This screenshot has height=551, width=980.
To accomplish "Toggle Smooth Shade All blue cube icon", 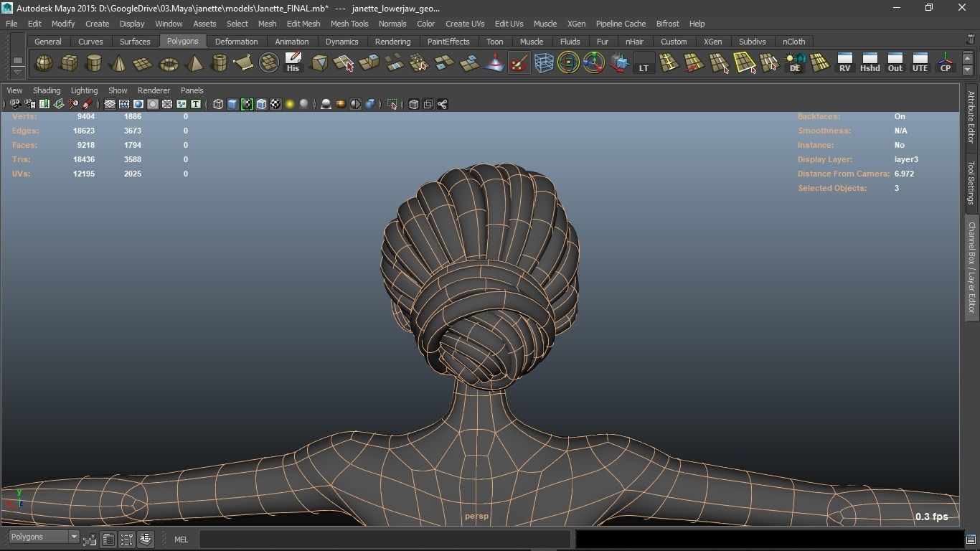I will pyautogui.click(x=232, y=104).
